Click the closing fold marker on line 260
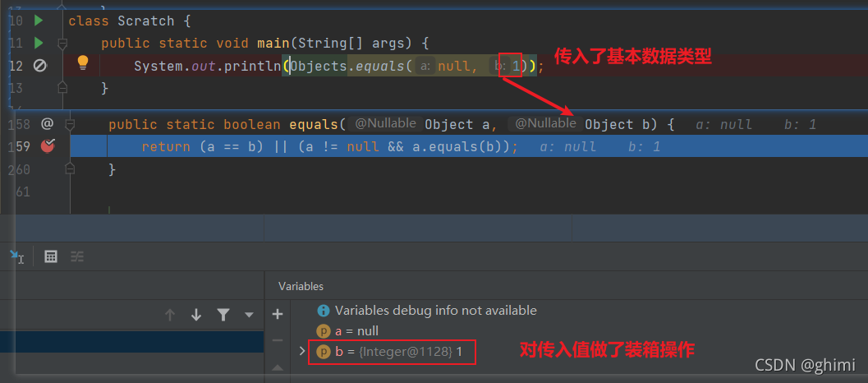 (x=69, y=168)
